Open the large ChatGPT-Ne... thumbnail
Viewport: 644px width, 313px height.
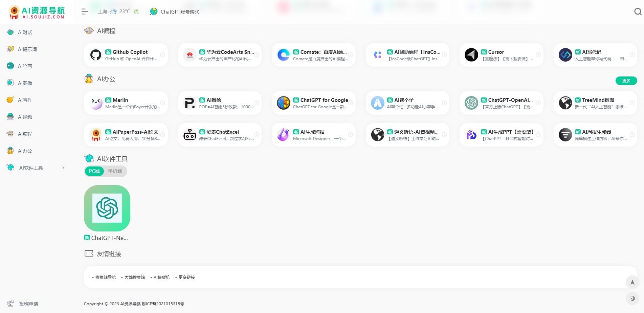[107, 208]
